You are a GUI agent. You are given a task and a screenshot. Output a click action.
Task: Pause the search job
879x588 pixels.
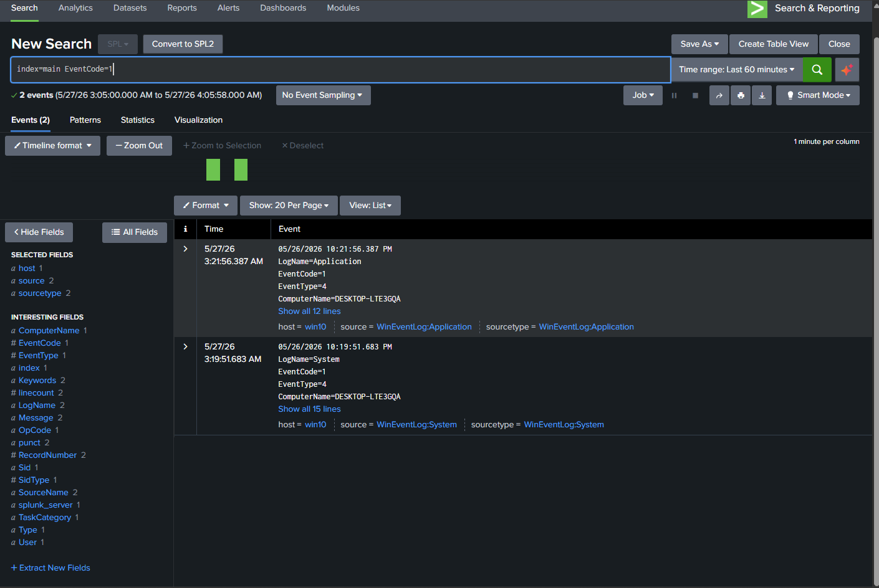[674, 95]
